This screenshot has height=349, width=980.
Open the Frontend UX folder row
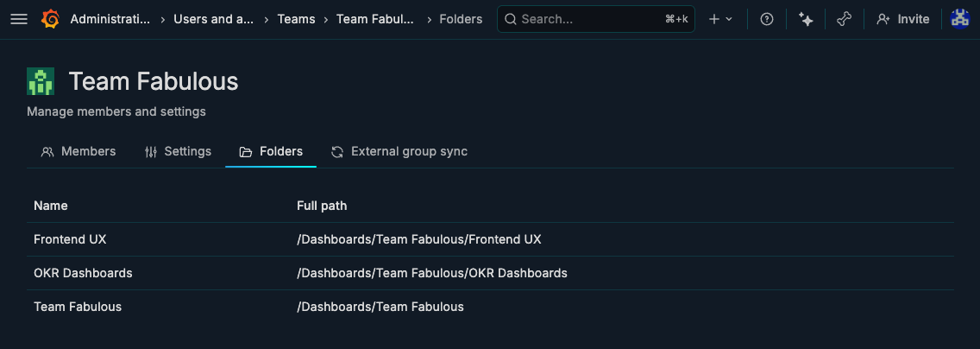point(490,239)
